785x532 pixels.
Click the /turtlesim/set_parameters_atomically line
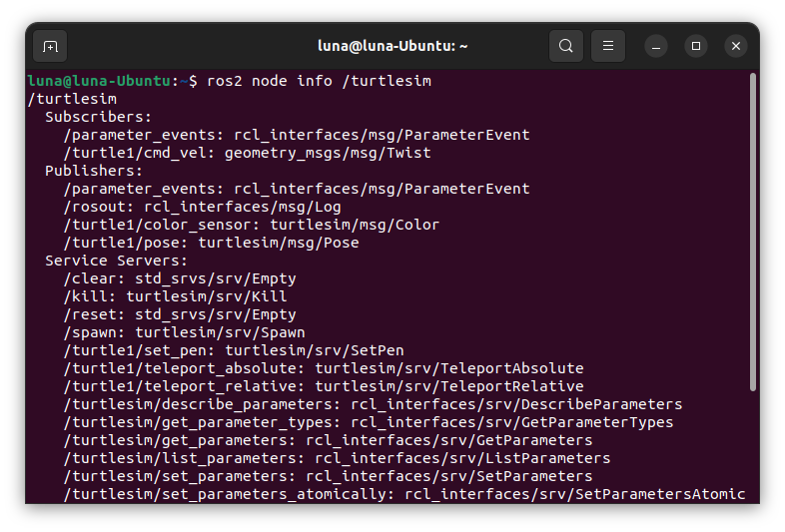tap(404, 494)
